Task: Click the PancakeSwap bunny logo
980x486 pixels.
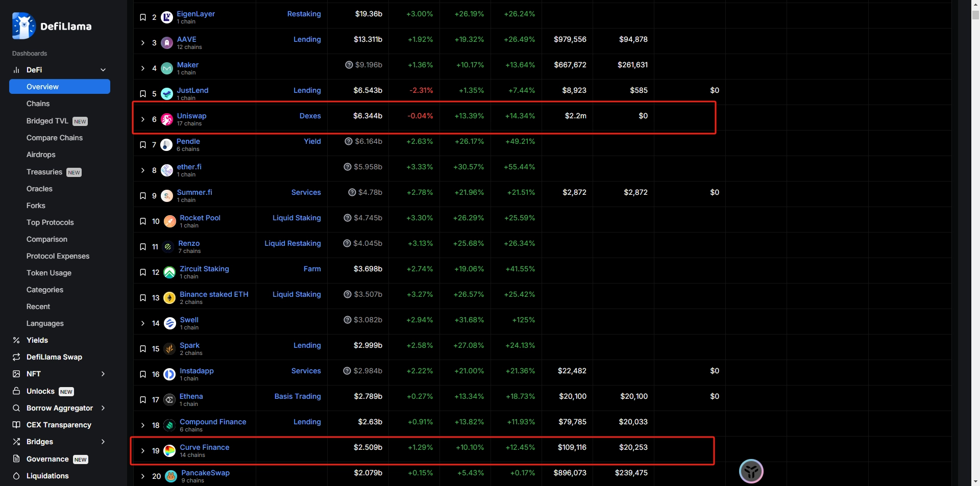Action: 171,476
